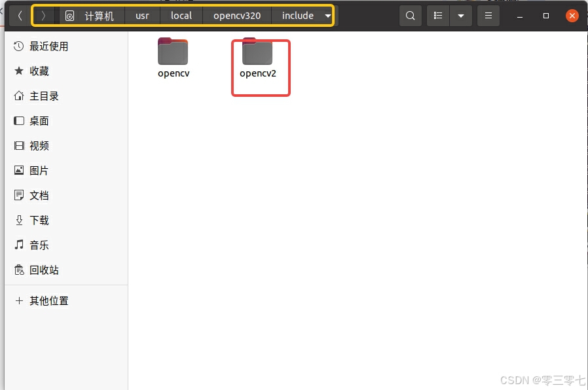Open 桌面 desktop location
This screenshot has height=390, width=588.
pyautogui.click(x=66, y=121)
